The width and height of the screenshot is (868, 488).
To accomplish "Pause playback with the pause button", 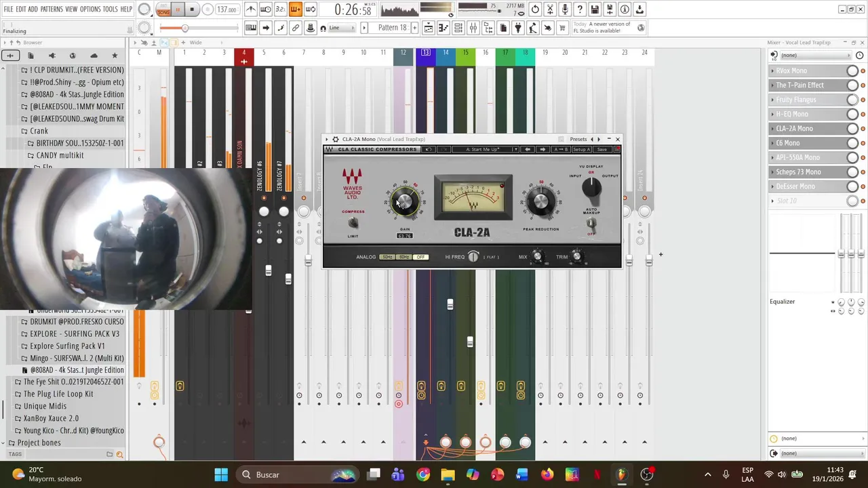I will pos(178,9).
